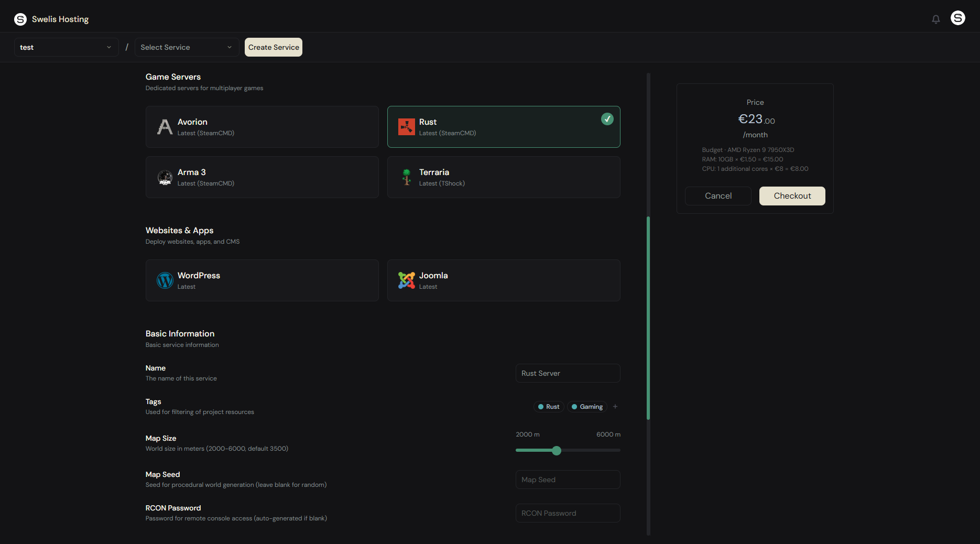
Task: Click the WordPress icon
Action: tap(165, 280)
